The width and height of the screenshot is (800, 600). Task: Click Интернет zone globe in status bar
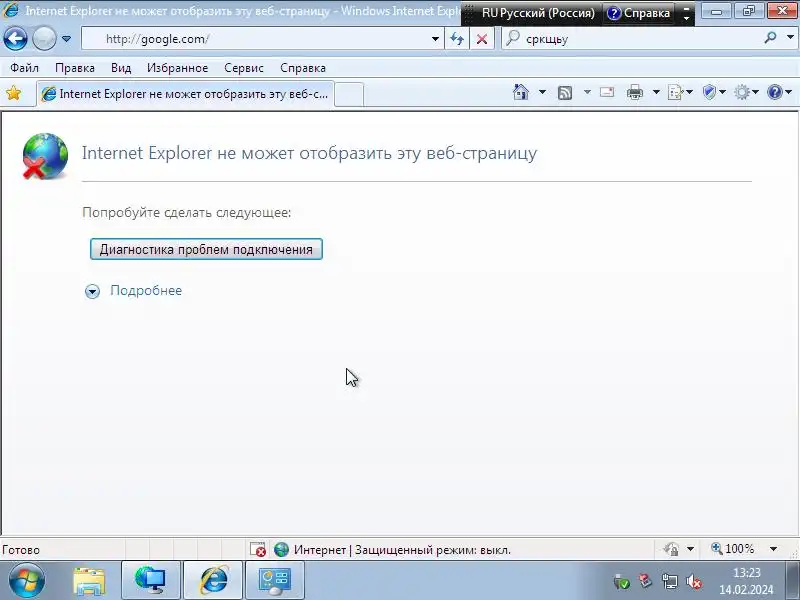pyautogui.click(x=281, y=549)
